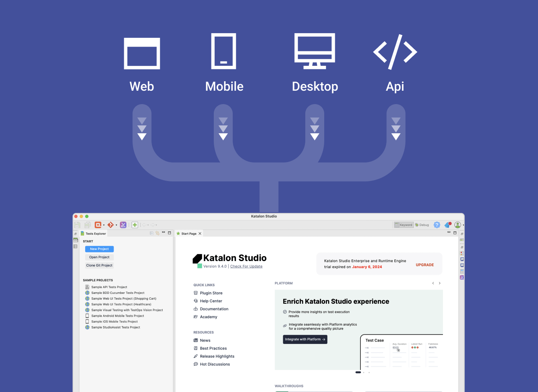Select the second carousel dot under the banner
The image size is (538, 392).
tap(363, 372)
